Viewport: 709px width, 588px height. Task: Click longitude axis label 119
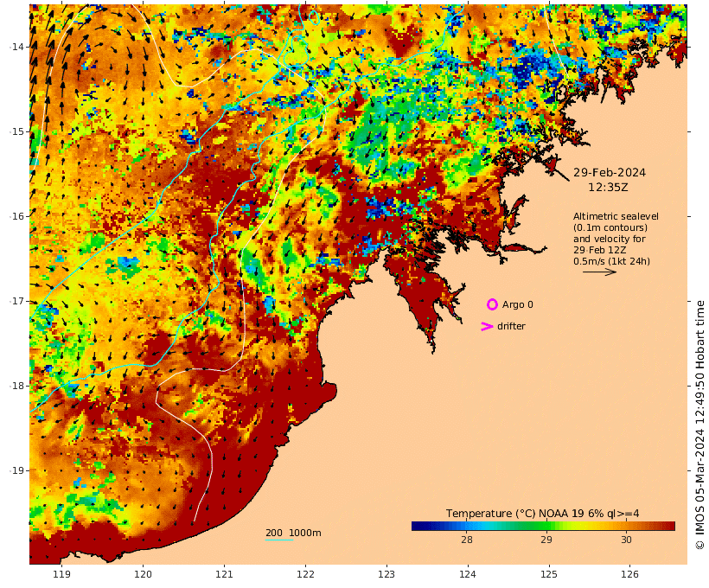pyautogui.click(x=62, y=574)
